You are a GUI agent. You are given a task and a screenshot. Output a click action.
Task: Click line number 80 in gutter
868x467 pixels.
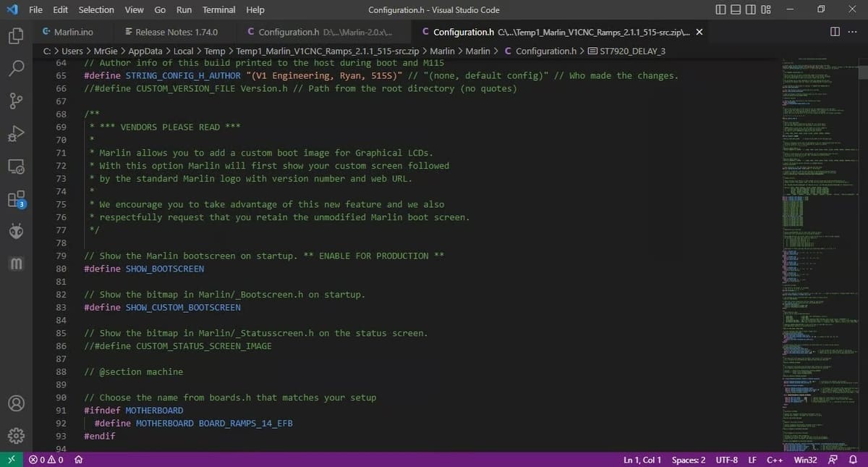pyautogui.click(x=61, y=269)
